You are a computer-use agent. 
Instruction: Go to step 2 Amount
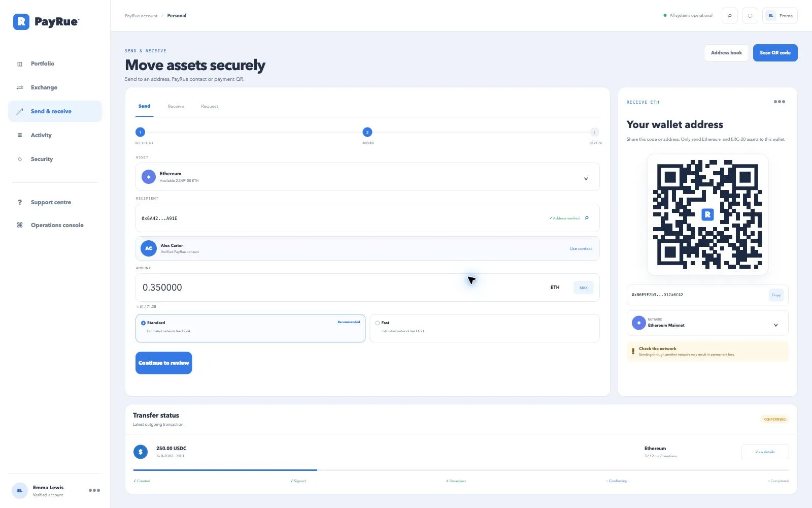pyautogui.click(x=367, y=132)
